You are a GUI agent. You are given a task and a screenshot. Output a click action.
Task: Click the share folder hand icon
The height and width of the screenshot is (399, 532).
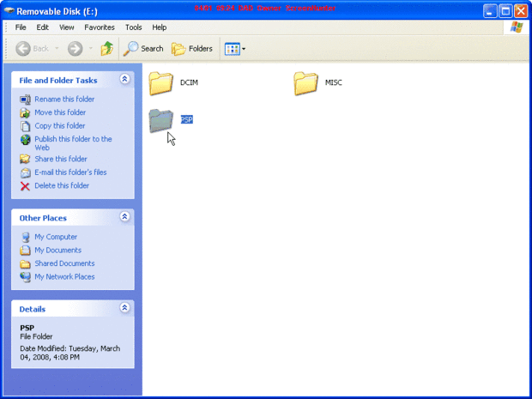25,159
